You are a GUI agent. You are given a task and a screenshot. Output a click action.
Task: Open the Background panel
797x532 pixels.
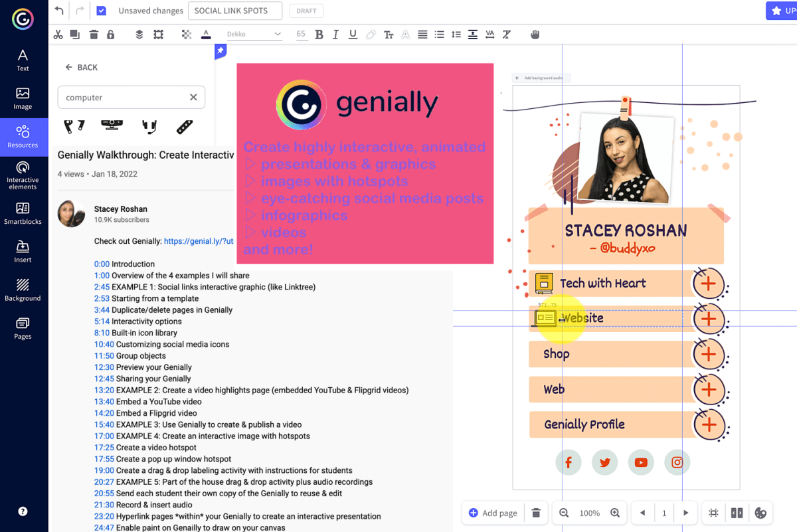coord(23,288)
